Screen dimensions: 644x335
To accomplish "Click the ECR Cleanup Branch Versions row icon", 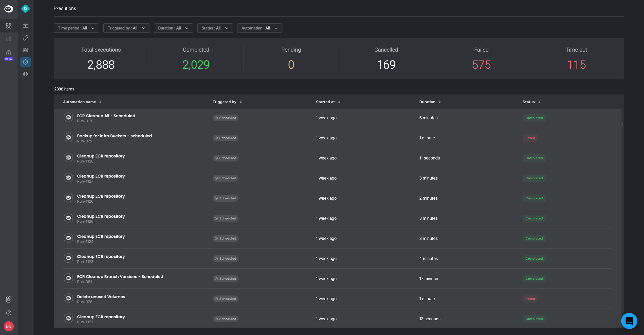I will pos(68,278).
